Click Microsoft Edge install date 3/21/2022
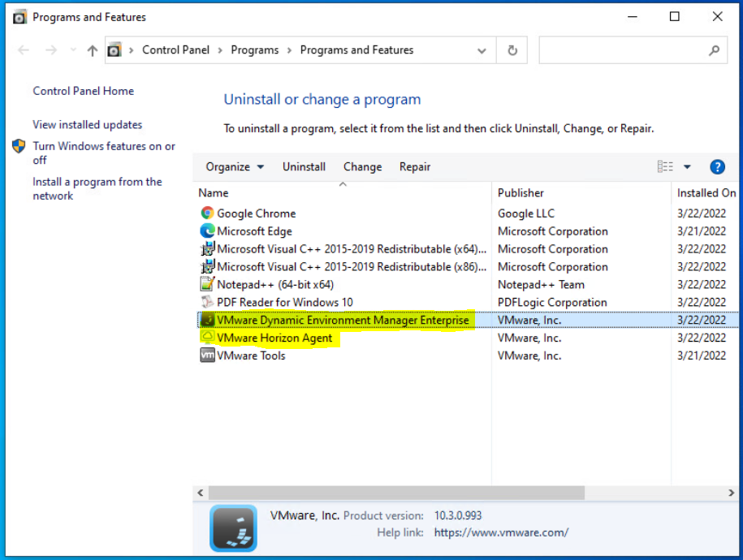 [x=702, y=231]
